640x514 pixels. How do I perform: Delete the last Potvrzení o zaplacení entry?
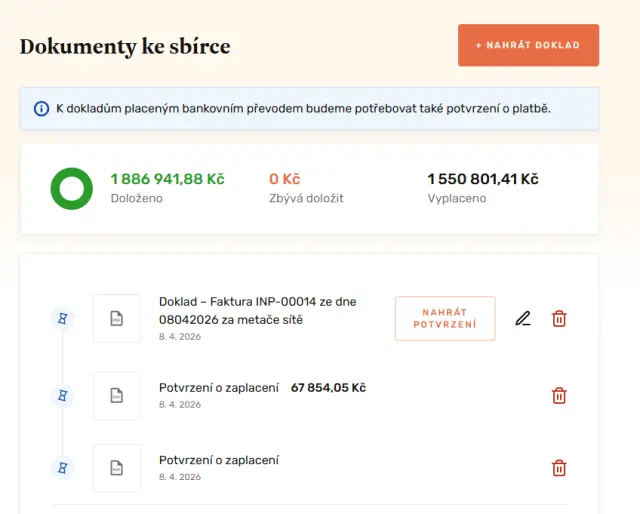[559, 468]
